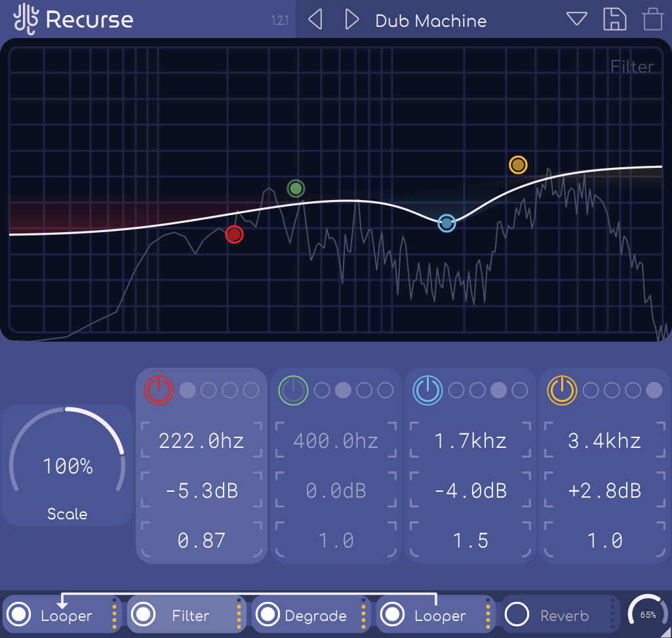
Task: Delete the preset with the trash icon
Action: pyautogui.click(x=653, y=19)
